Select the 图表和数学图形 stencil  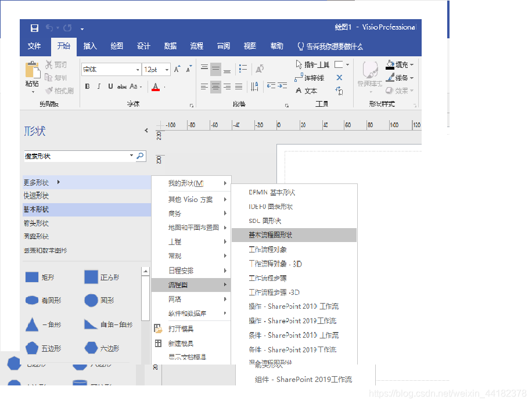[x=87, y=250]
